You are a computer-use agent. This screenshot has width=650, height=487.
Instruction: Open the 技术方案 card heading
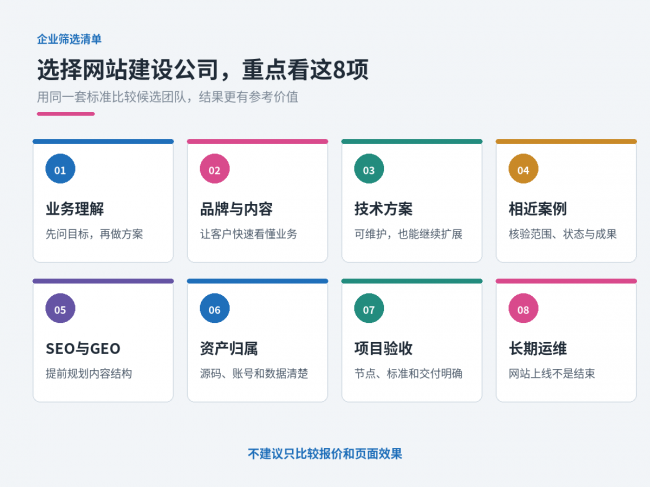(x=383, y=209)
